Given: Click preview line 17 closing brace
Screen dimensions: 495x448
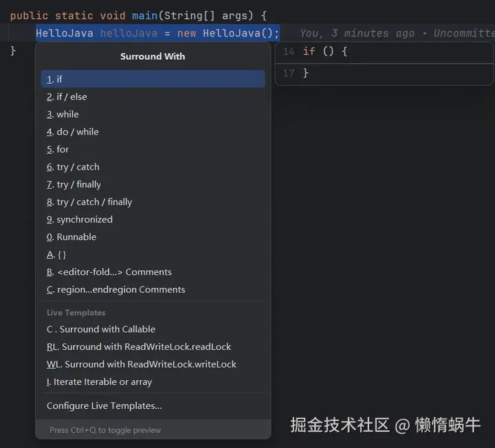Looking at the screenshot, I should pos(305,74).
